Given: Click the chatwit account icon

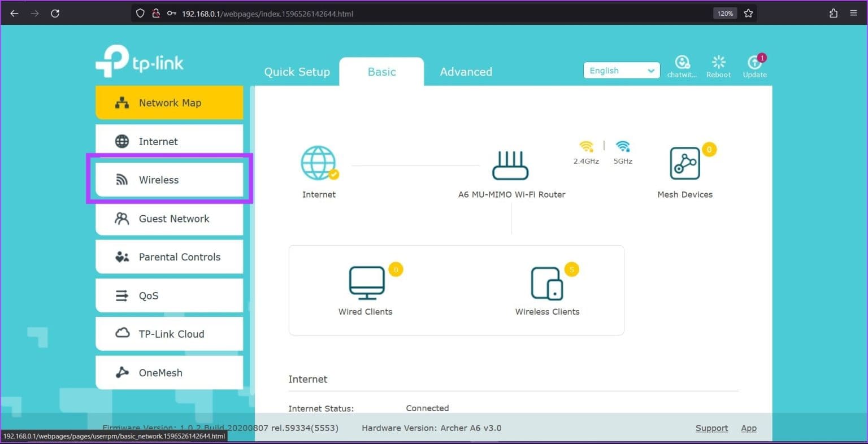Looking at the screenshot, I should (x=682, y=63).
